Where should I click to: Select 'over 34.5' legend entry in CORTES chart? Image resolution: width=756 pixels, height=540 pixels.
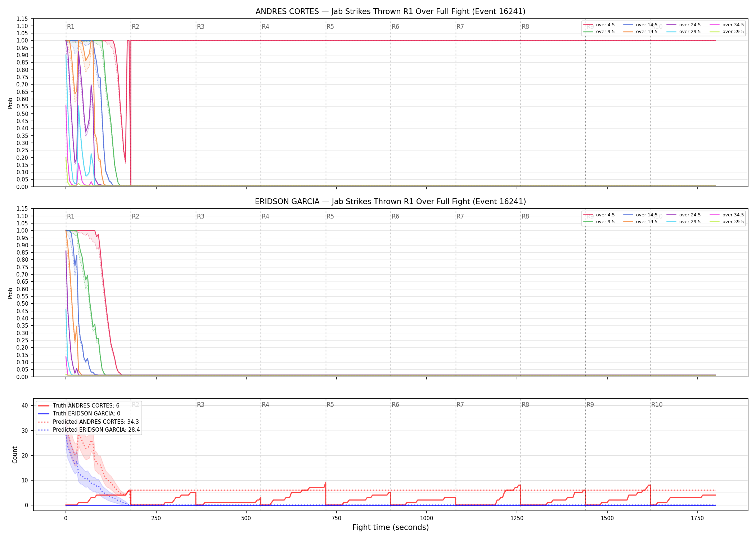(x=726, y=25)
